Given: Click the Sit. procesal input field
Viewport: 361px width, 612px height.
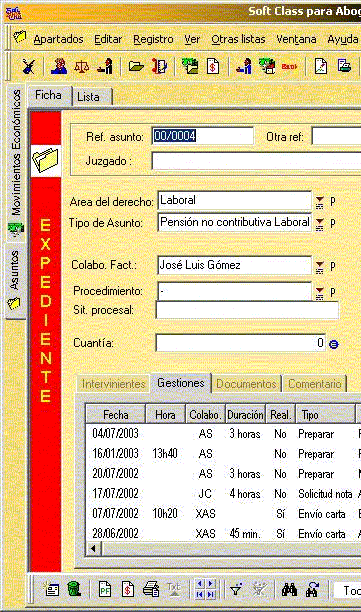Looking at the screenshot, I should 247,310.
